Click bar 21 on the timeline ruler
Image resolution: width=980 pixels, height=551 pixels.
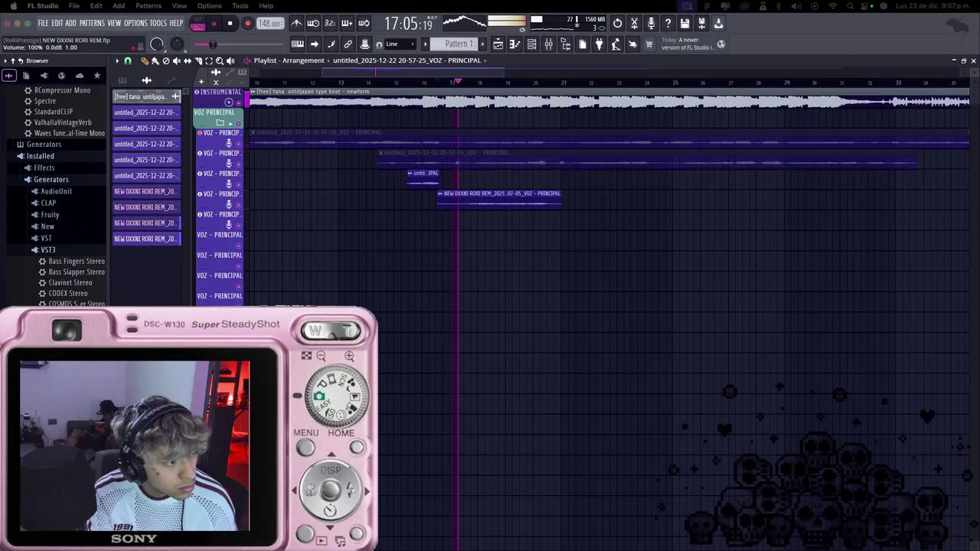pos(563,83)
